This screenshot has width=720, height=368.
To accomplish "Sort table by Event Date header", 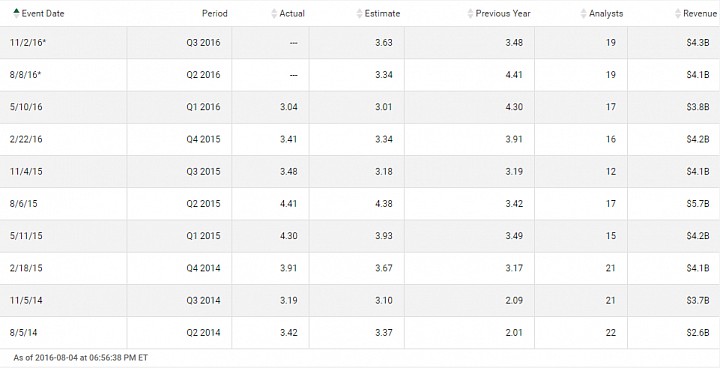I will pyautogui.click(x=43, y=13).
